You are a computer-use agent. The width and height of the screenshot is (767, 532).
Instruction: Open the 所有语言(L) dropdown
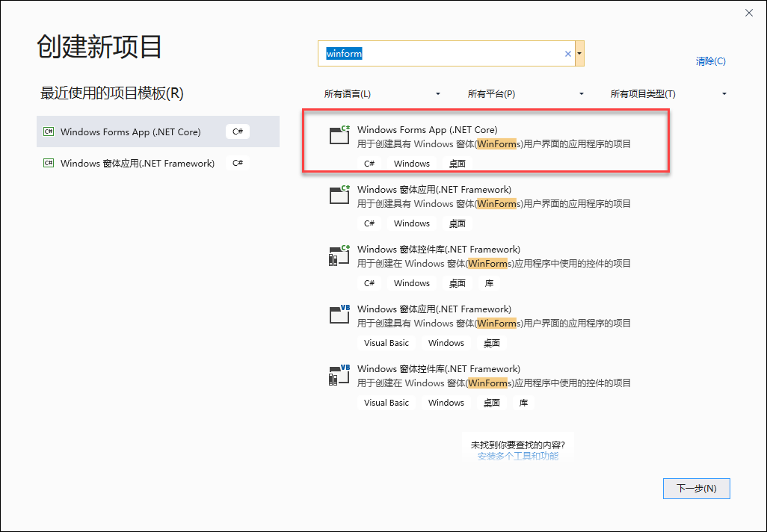coord(383,93)
